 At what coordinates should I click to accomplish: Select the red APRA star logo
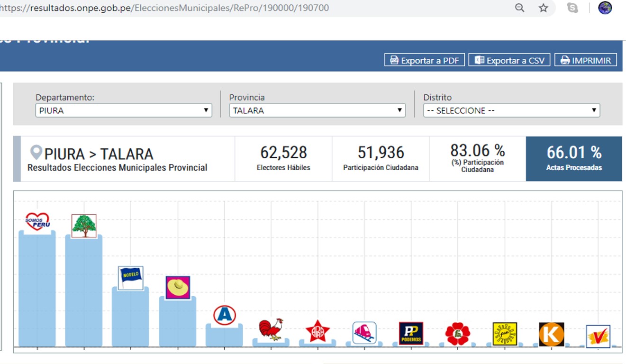coord(318,331)
